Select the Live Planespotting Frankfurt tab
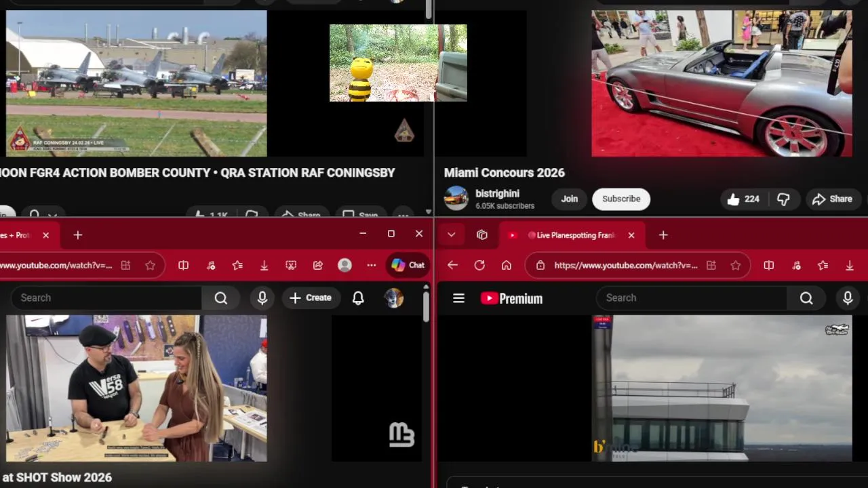868x488 pixels. pyautogui.click(x=571, y=235)
